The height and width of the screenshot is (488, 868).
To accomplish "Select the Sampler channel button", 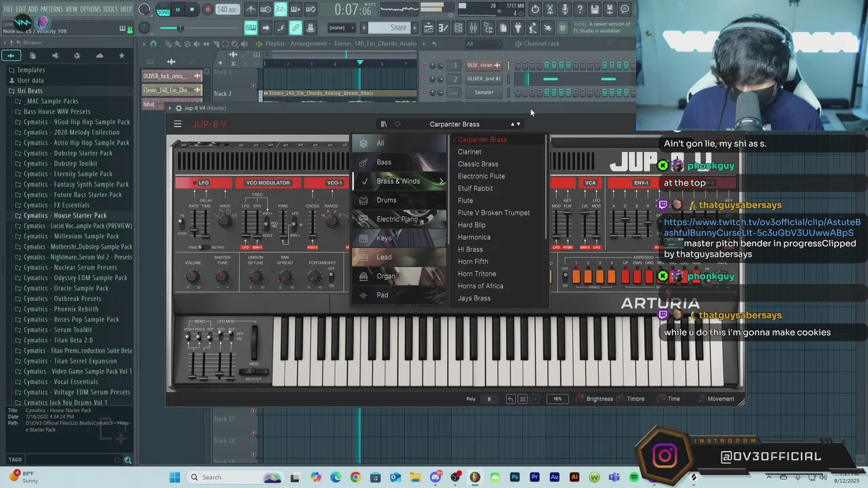I will (x=484, y=92).
